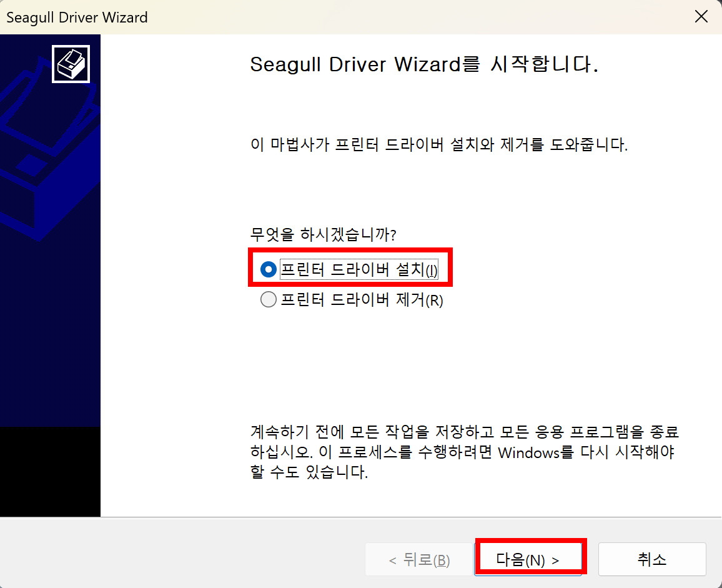Click the large blue printer illustration
The width and height of the screenshot is (722, 588).
tap(50, 152)
